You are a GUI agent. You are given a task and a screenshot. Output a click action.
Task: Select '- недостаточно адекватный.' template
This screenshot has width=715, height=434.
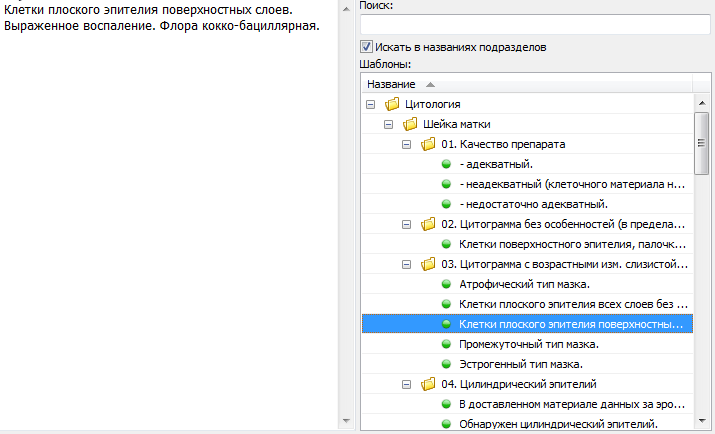tap(534, 204)
